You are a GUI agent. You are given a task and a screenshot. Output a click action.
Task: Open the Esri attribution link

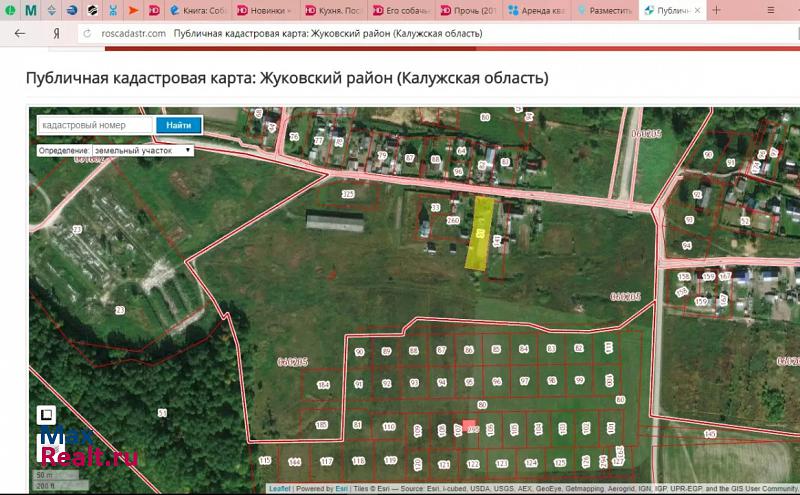coord(341,489)
